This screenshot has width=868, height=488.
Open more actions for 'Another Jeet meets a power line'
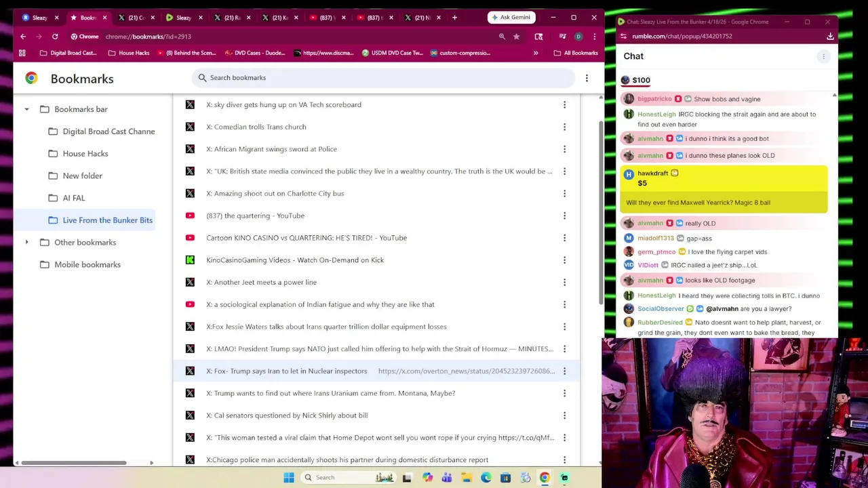(564, 282)
